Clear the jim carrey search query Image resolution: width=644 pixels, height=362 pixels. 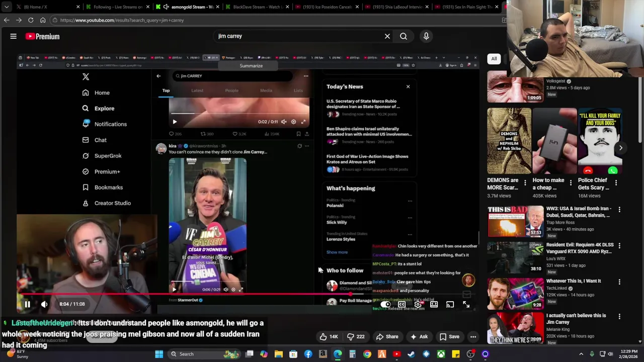[387, 36]
